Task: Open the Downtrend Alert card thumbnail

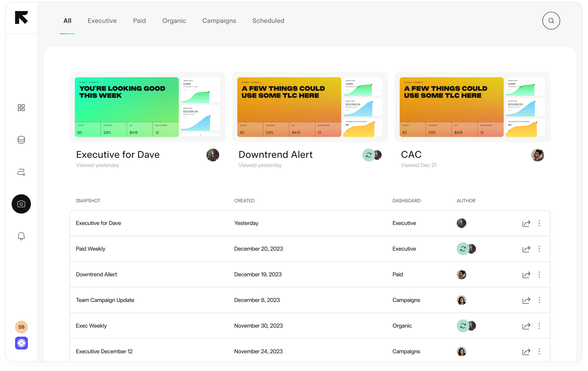Action: [x=310, y=107]
